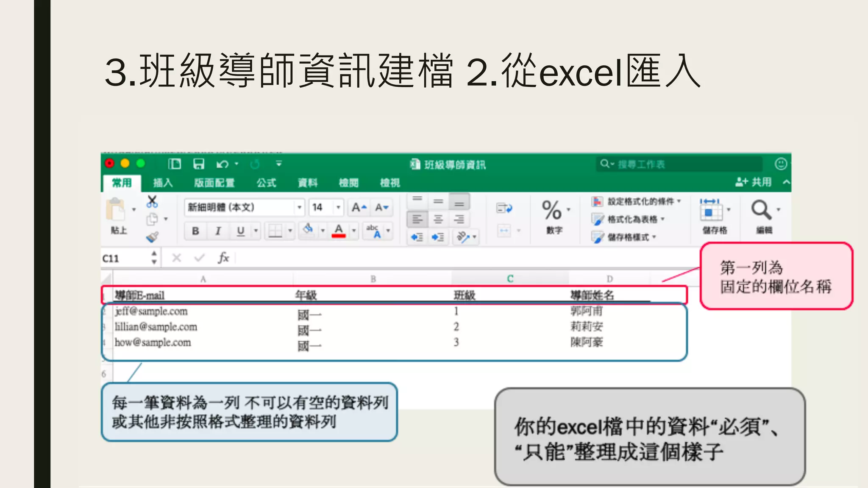Expand font color dropdown arrow
This screenshot has height=488, width=868.
tap(354, 231)
